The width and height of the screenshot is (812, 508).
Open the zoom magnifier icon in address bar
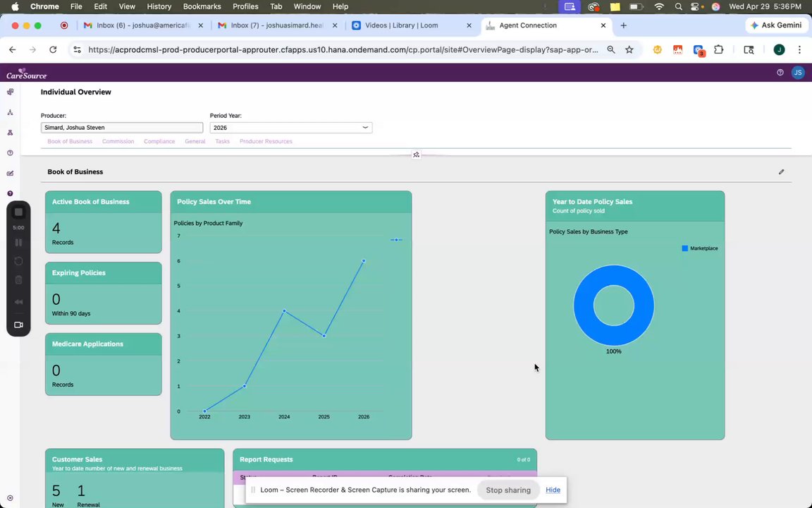[611, 50]
